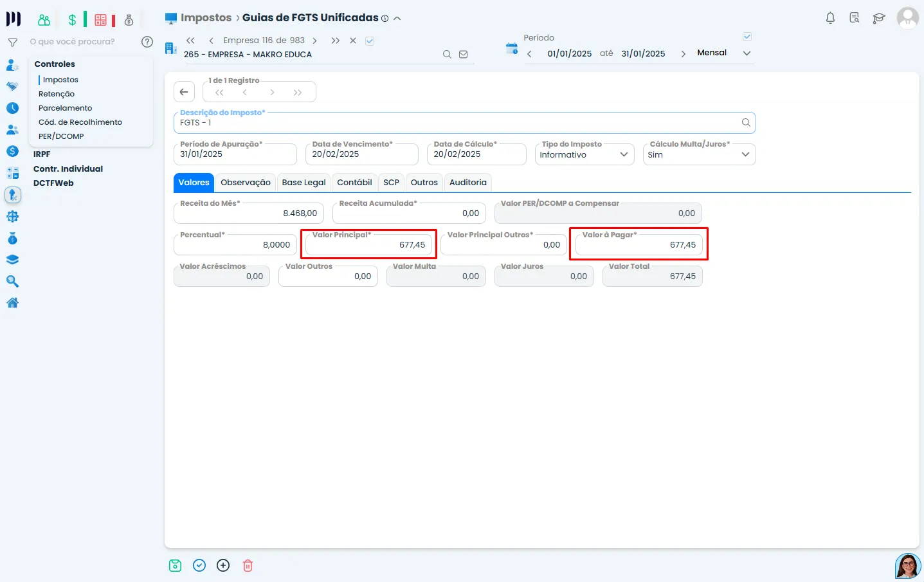Open Retenção in the Controles menu
924x582 pixels.
point(57,94)
